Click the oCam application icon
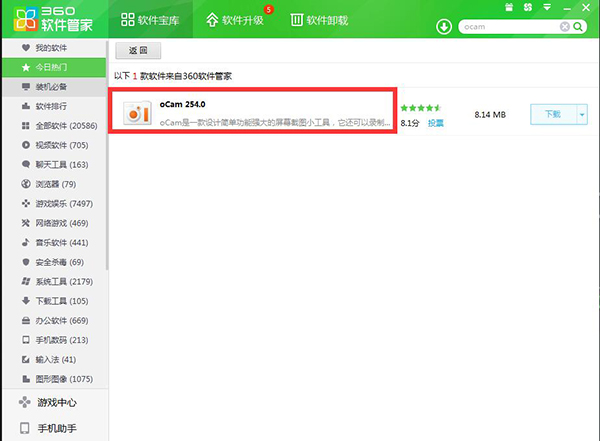Screen dimensions: 600x441 point(136,114)
